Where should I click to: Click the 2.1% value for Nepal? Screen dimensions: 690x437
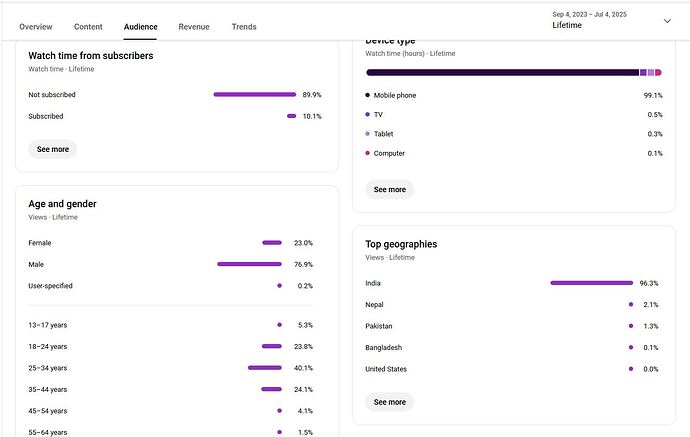pyautogui.click(x=651, y=305)
